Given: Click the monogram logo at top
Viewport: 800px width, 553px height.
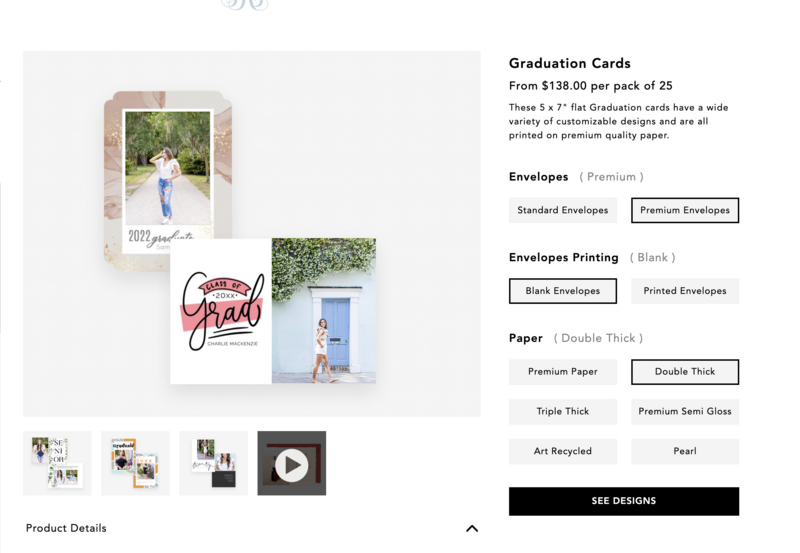Looking at the screenshot, I should tap(245, 5).
